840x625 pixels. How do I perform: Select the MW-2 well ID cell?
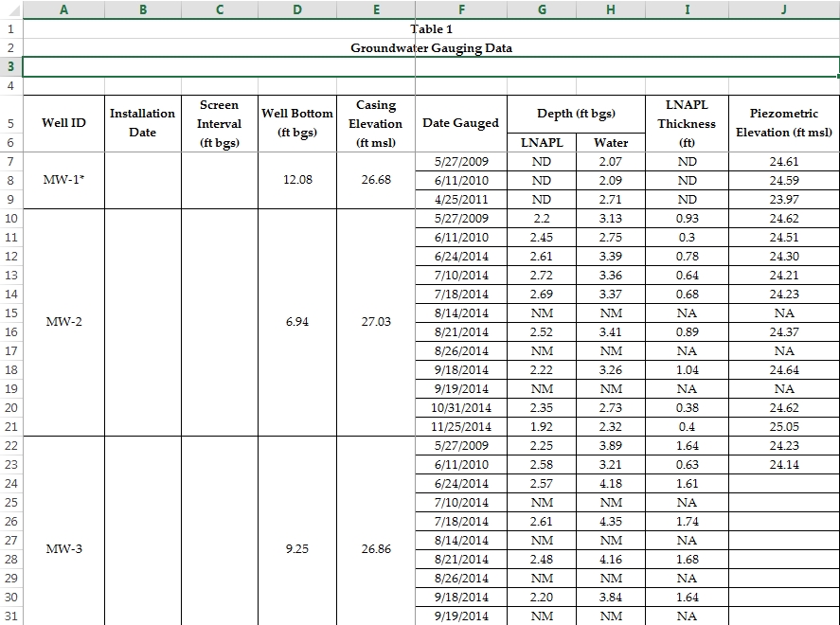tap(63, 322)
